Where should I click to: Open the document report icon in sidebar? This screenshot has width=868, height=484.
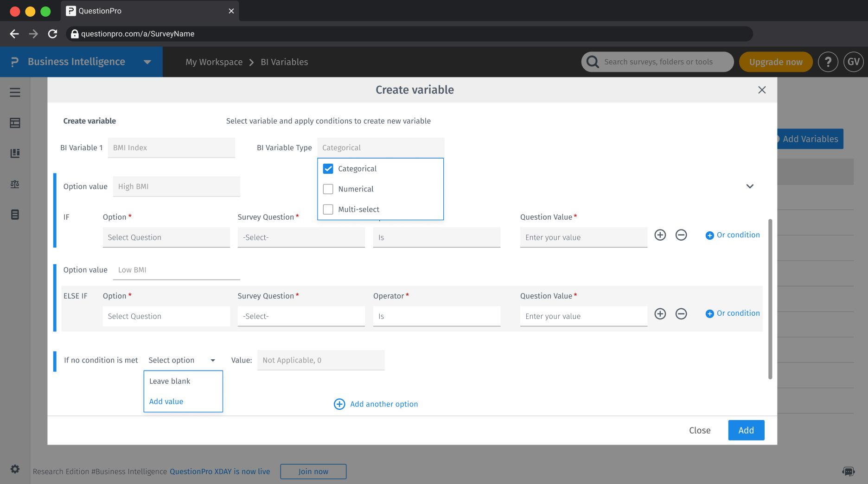point(15,215)
